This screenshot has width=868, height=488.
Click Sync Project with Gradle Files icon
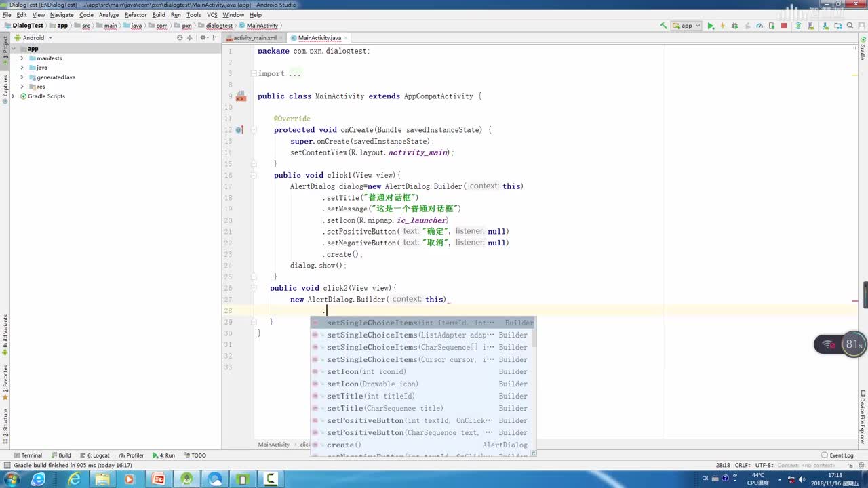click(799, 26)
